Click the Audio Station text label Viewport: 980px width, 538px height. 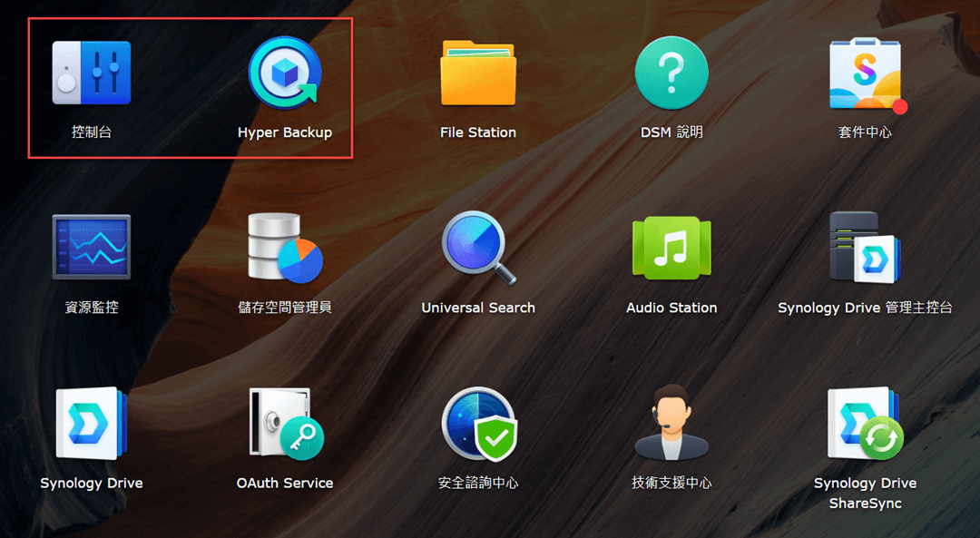click(x=671, y=308)
